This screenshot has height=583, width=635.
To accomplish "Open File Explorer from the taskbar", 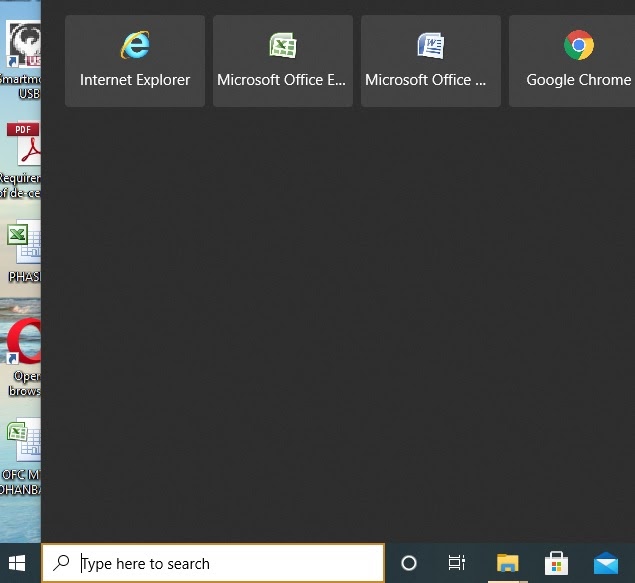I will (507, 563).
